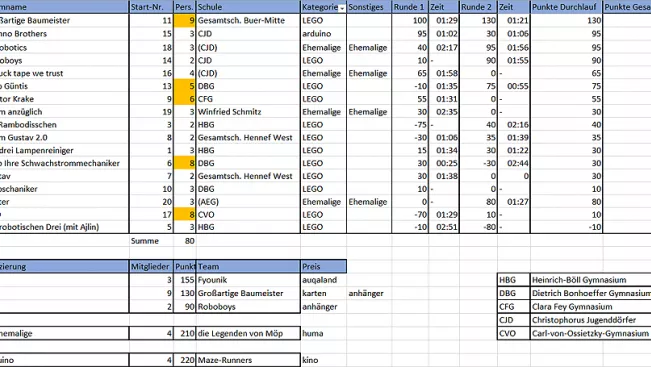Click 'die Legenden von Möp' cell
Viewport: 651px width, 367px height.
pos(248,333)
